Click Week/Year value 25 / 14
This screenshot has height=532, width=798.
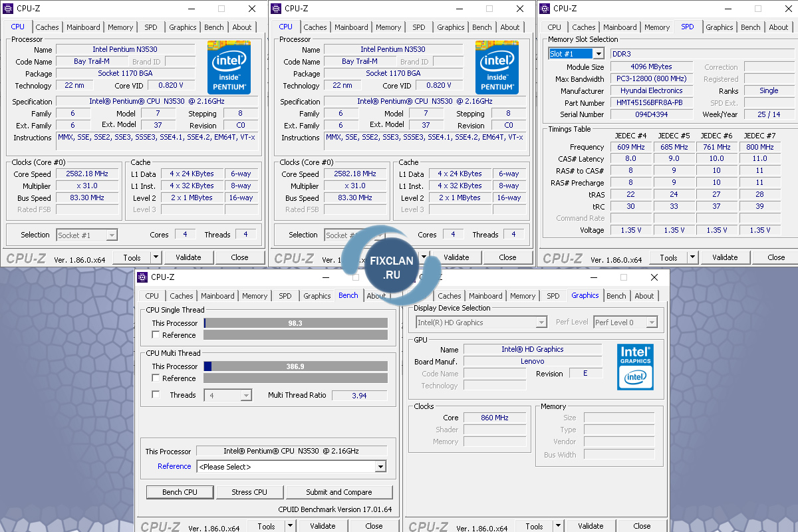[769, 114]
